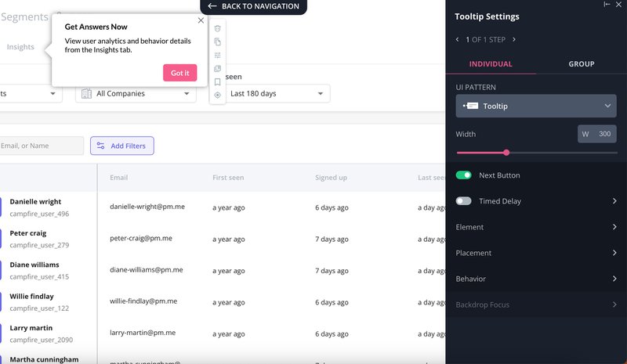The image size is (627, 364).
Task: Open user Diane williams
Action: coord(34,265)
